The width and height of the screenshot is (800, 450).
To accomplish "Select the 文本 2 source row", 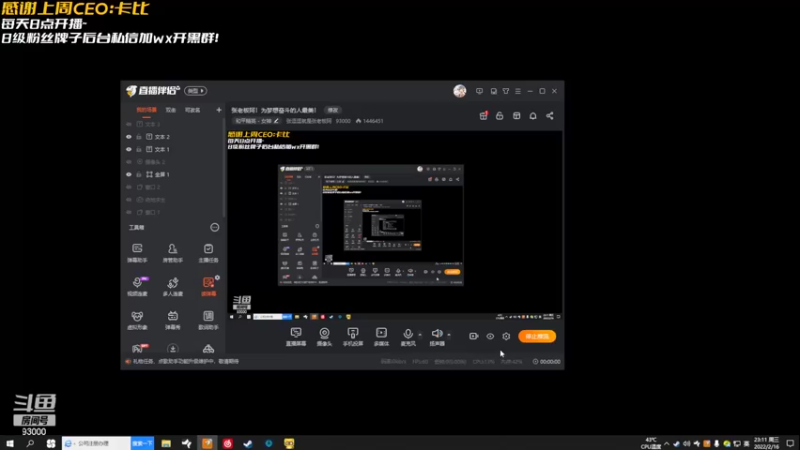I will coord(172,137).
